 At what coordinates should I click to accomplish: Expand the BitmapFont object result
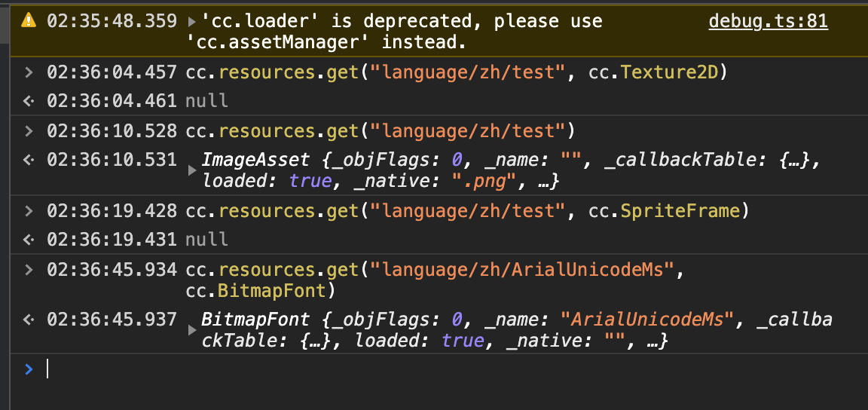coord(191,331)
